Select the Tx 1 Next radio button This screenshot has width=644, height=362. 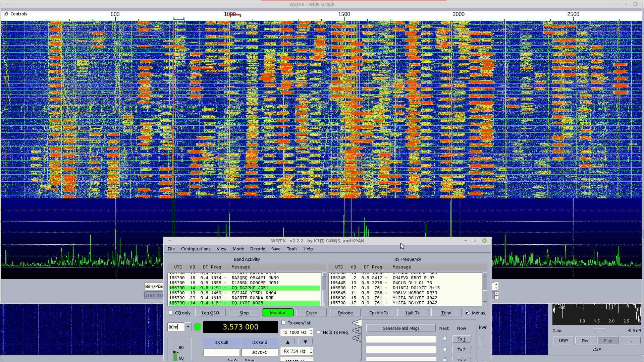[445, 339]
